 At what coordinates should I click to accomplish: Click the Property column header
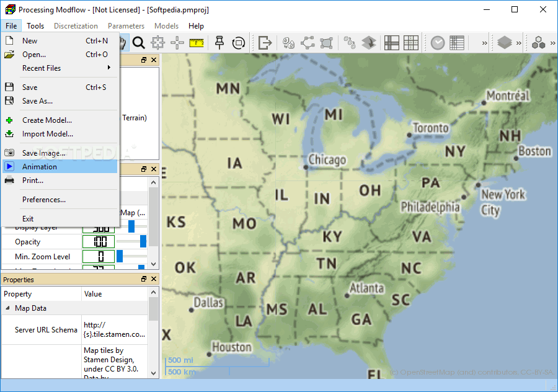pos(42,294)
